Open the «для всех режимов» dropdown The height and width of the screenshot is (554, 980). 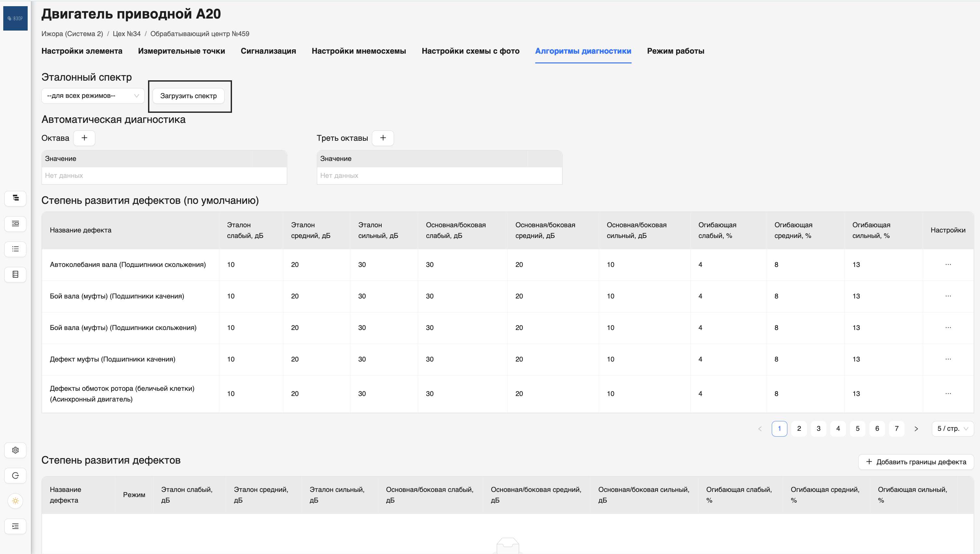[x=92, y=96]
